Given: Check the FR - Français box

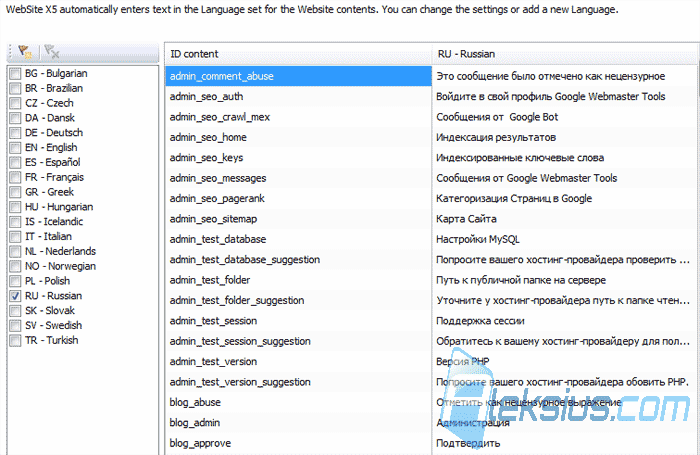Looking at the screenshot, I should (15, 177).
